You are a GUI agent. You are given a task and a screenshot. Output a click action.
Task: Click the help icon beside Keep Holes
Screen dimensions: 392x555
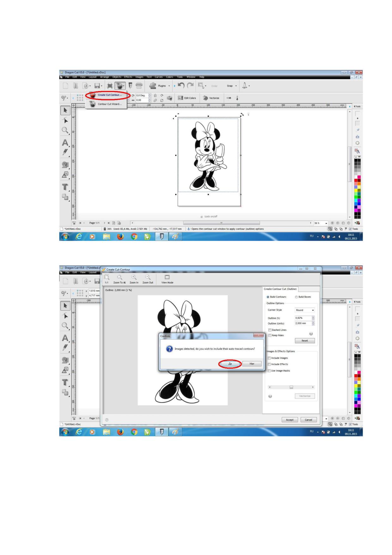(x=311, y=334)
